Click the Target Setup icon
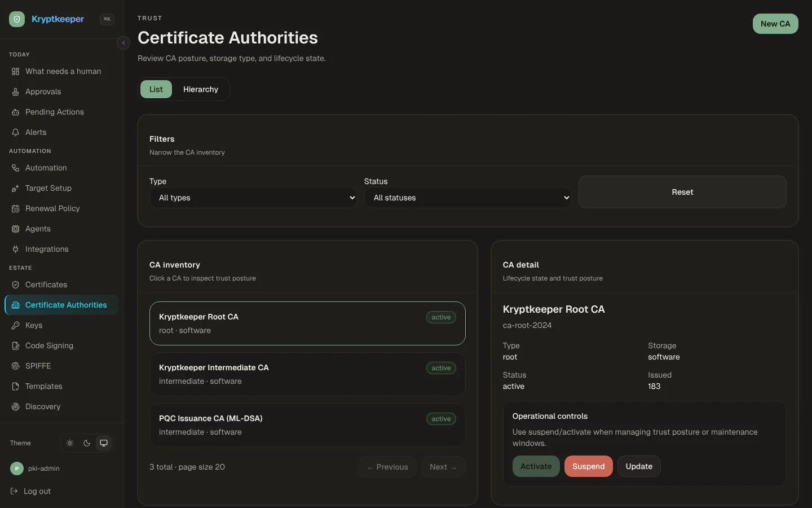 [x=16, y=189]
